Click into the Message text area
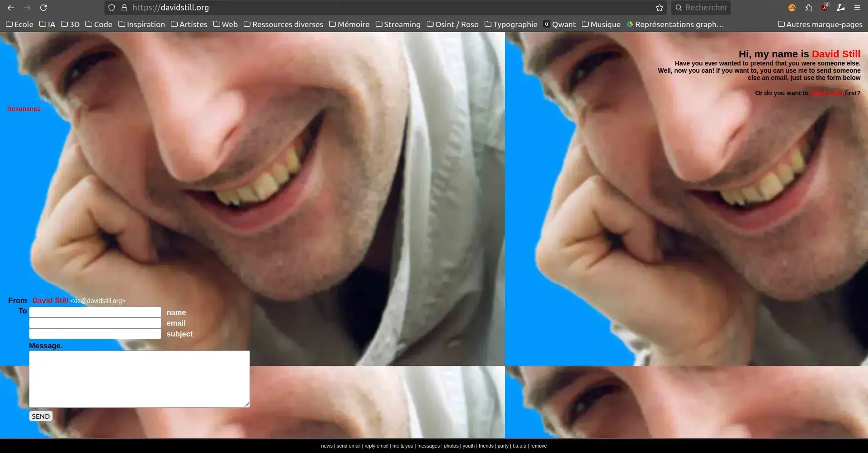 (139, 379)
